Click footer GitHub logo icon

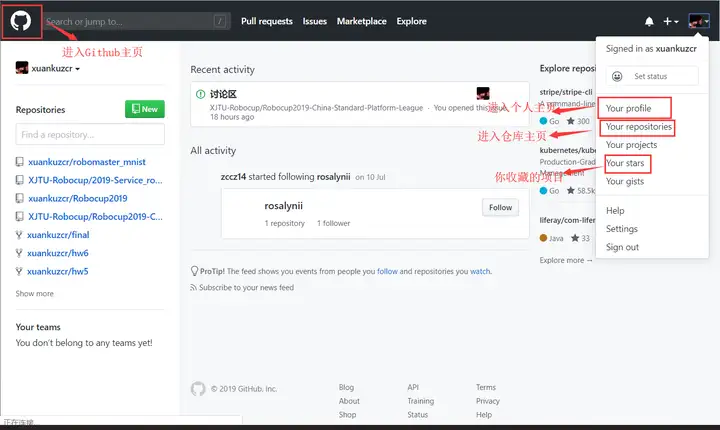198,389
